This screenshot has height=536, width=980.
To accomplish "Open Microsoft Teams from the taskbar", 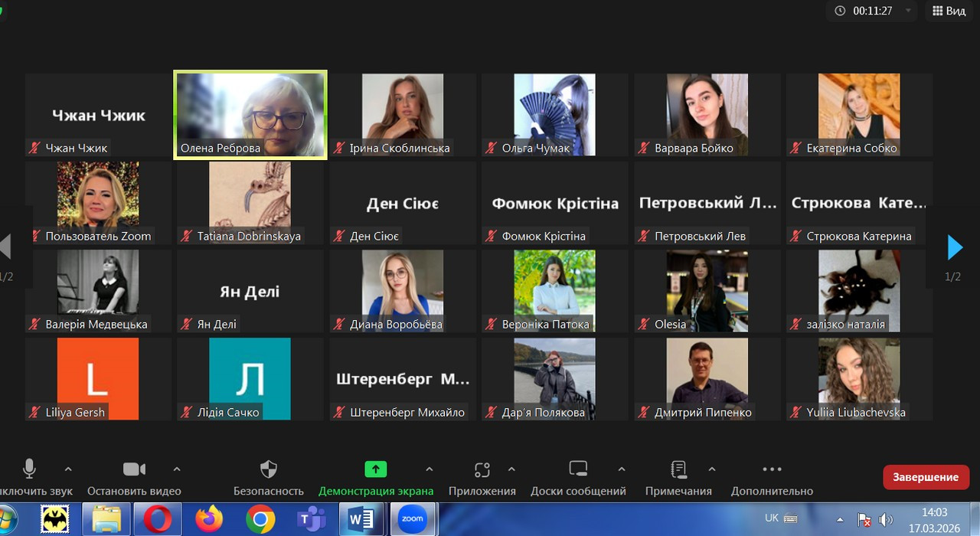I will (312, 519).
